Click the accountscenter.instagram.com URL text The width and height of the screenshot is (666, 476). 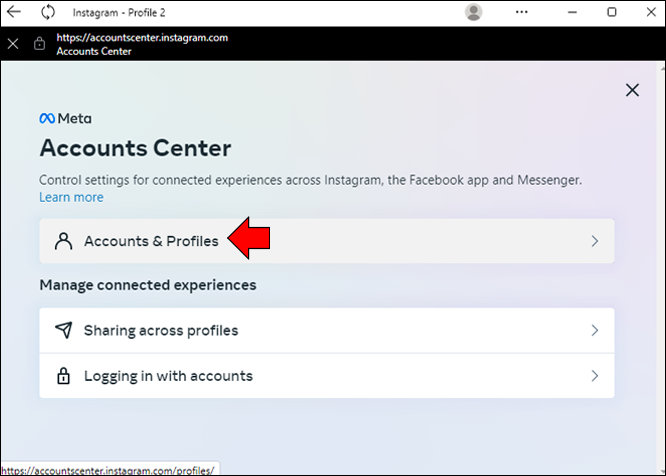(142, 37)
